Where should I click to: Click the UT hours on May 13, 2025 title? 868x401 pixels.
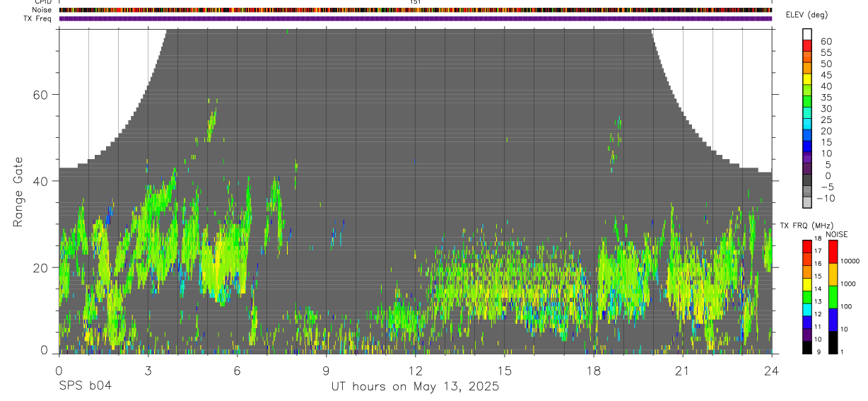[415, 387]
